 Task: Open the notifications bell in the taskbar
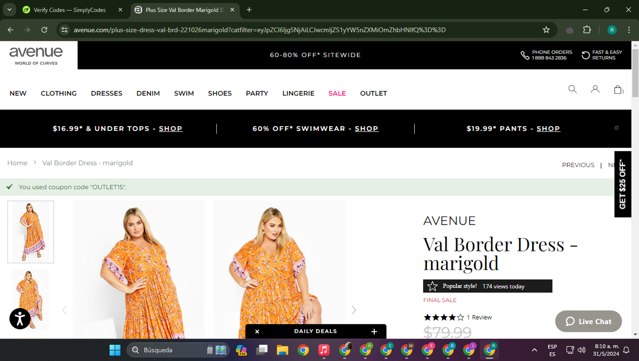coord(626,350)
